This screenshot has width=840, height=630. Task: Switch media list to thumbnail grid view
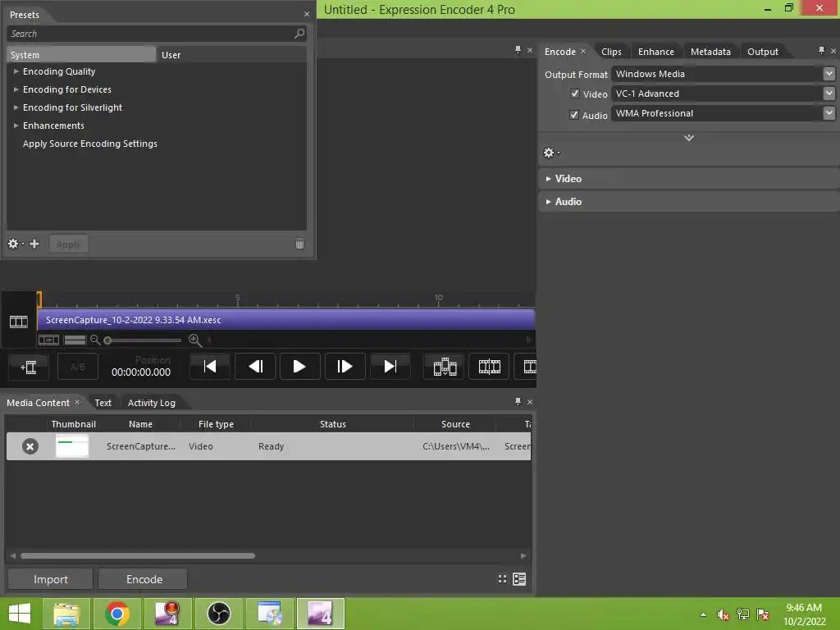click(502, 579)
